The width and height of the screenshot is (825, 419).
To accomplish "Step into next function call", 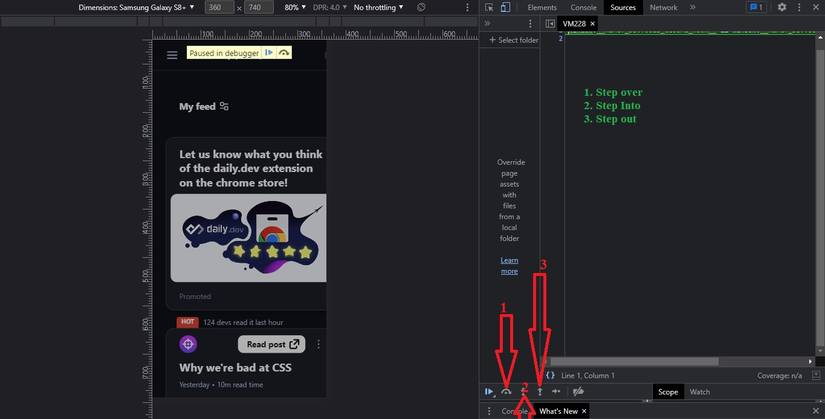I will coord(524,391).
